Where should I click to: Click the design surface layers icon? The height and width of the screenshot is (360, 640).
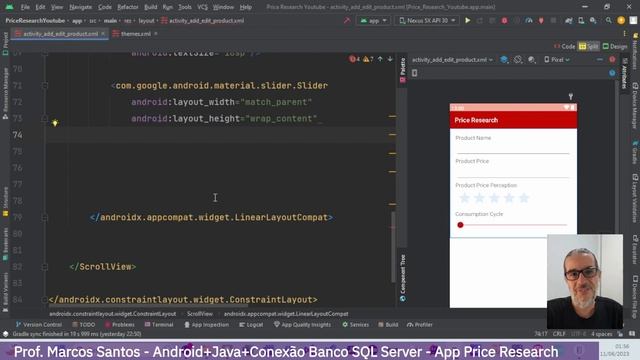[x=504, y=60]
